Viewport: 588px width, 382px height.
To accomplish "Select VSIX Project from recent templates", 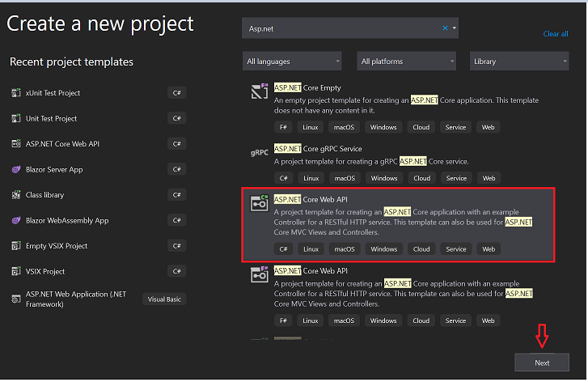I will 98,271.
